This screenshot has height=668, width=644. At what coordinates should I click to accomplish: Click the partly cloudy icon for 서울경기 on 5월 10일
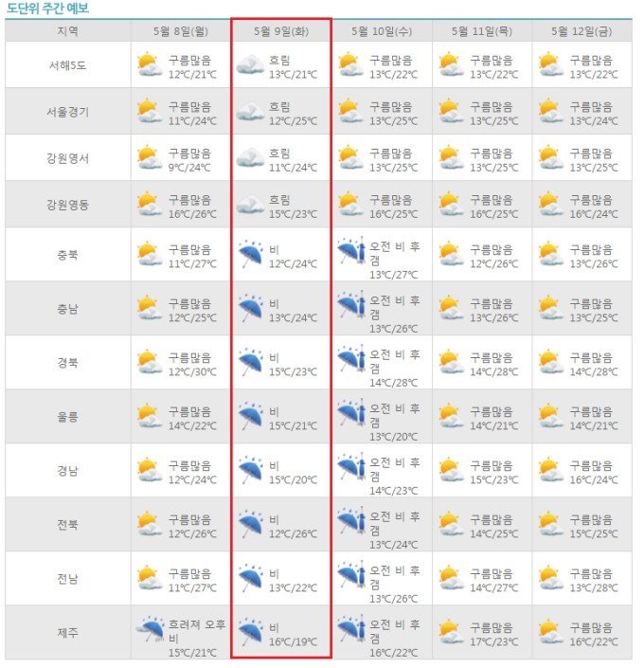click(x=351, y=111)
